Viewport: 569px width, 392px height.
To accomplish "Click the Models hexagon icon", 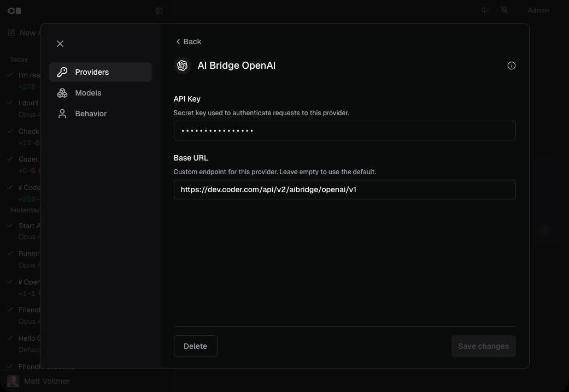I will [x=62, y=93].
